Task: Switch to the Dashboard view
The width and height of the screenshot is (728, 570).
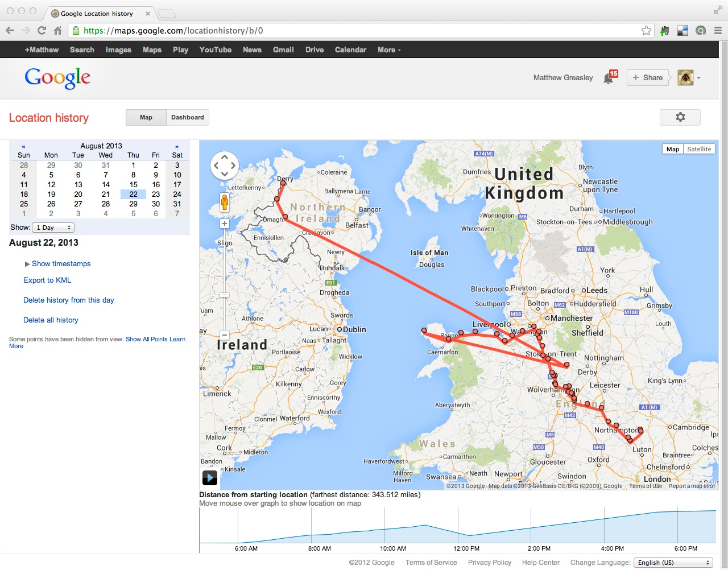Action: 187,117
